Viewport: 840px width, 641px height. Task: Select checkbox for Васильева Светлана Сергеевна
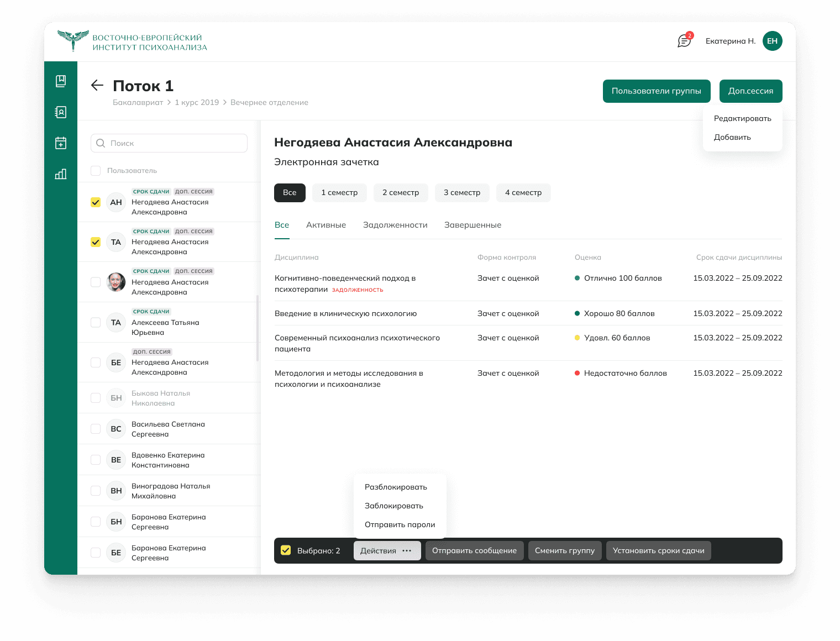pyautogui.click(x=96, y=429)
